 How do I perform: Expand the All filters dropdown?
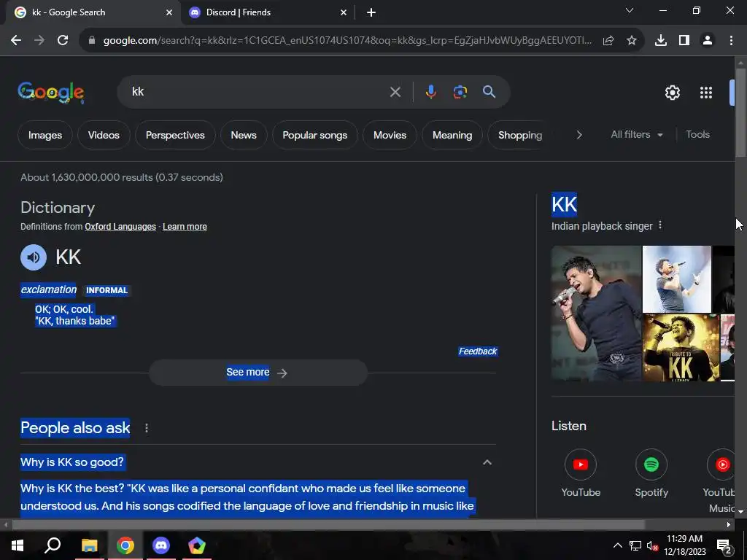(636, 135)
